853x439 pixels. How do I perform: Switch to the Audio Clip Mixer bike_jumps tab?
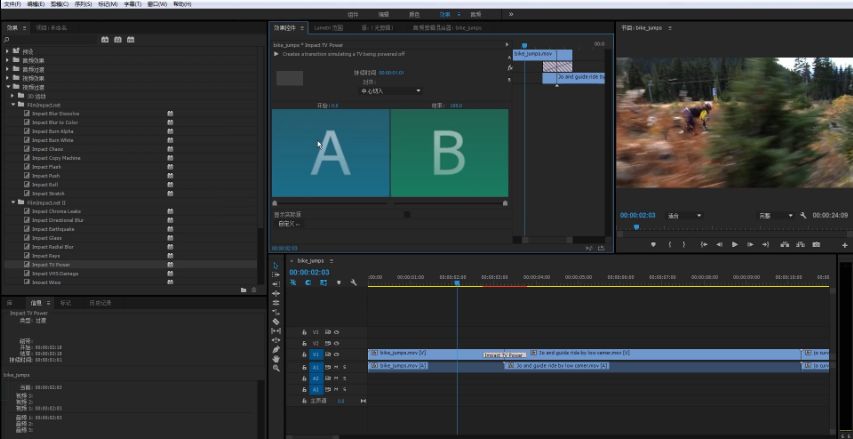[447, 27]
